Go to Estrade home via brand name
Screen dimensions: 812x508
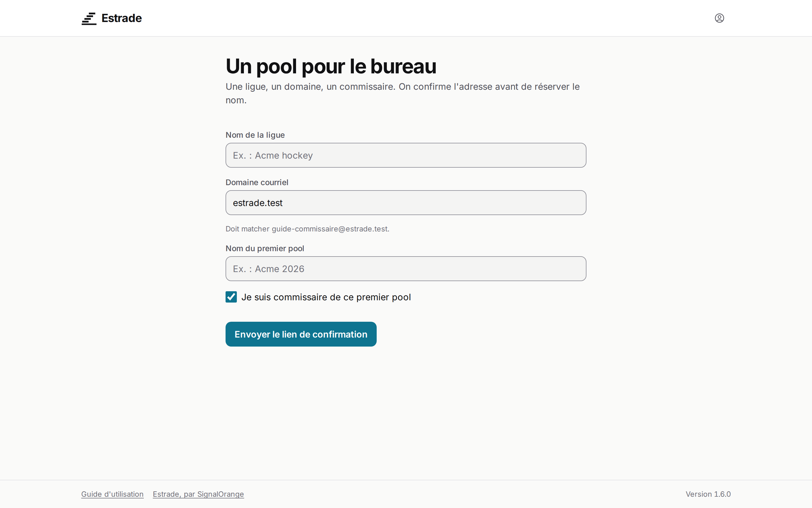[122, 18]
